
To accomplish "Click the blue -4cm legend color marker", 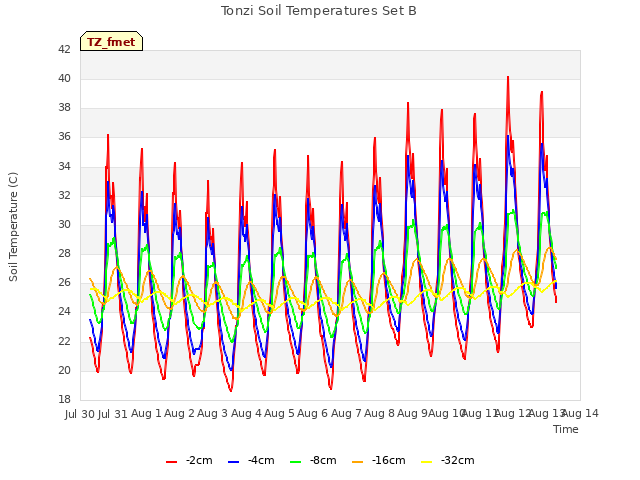I will 233,462.
